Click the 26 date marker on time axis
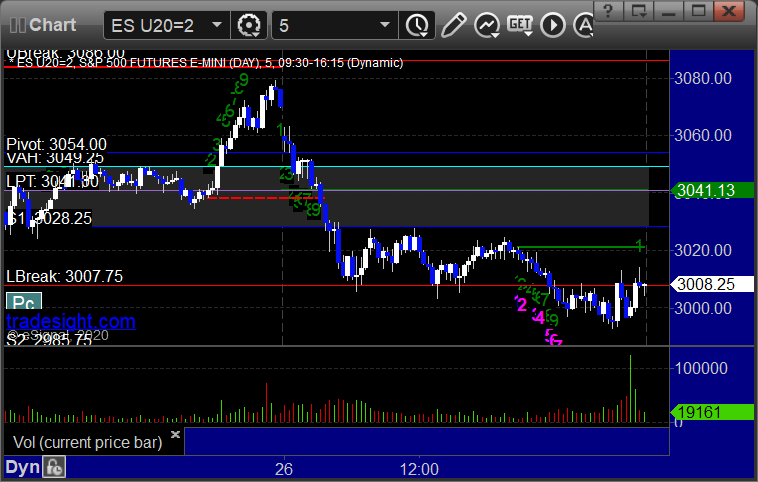This screenshot has width=758, height=482. (284, 469)
